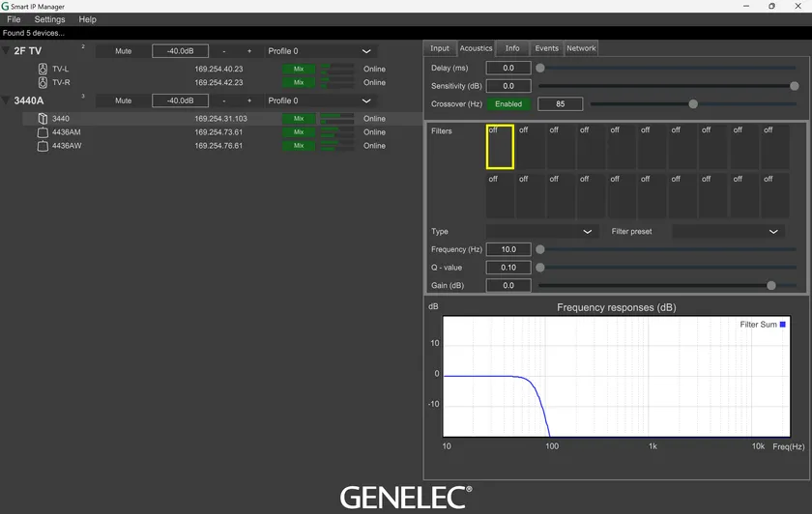
Task: Click the TV-L speaker icon
Action: click(x=43, y=69)
